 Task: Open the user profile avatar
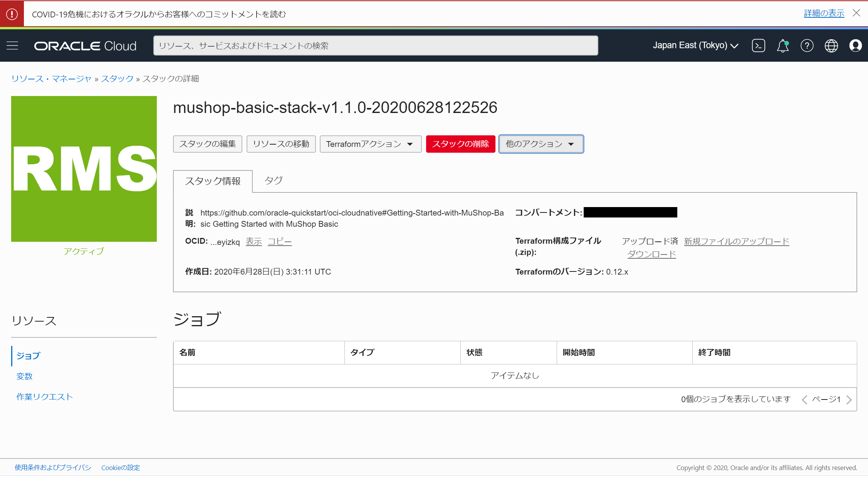tap(855, 46)
